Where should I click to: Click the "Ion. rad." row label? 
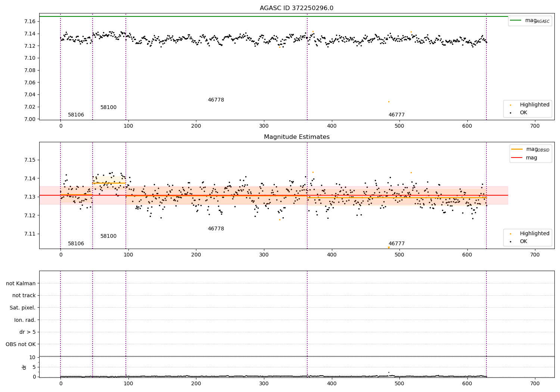(x=25, y=320)
